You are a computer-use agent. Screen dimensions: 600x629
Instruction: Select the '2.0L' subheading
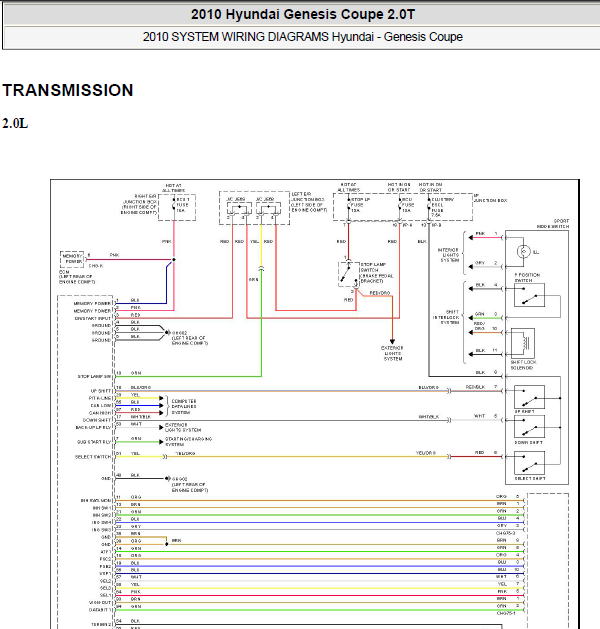[15, 123]
